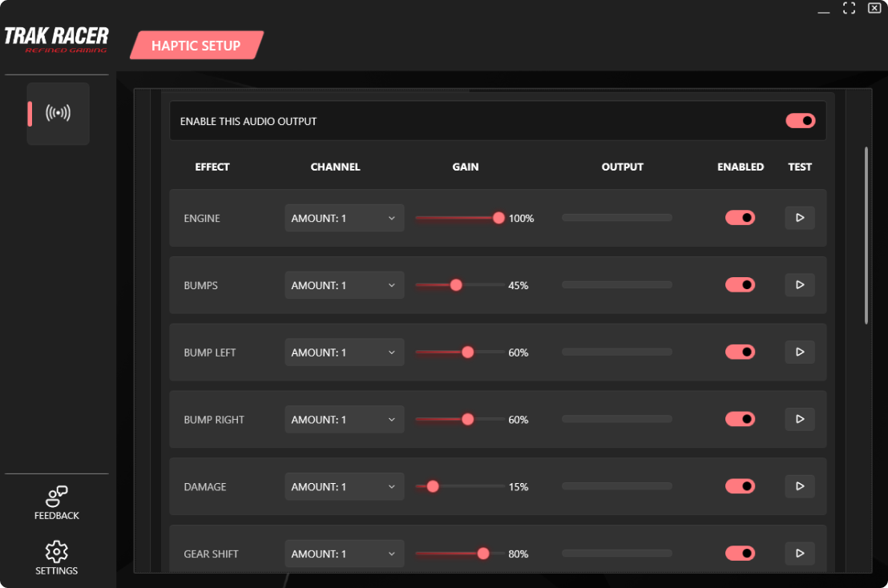Turn off the BUMP LEFT effect toggle
The height and width of the screenshot is (588, 888).
[x=740, y=352]
